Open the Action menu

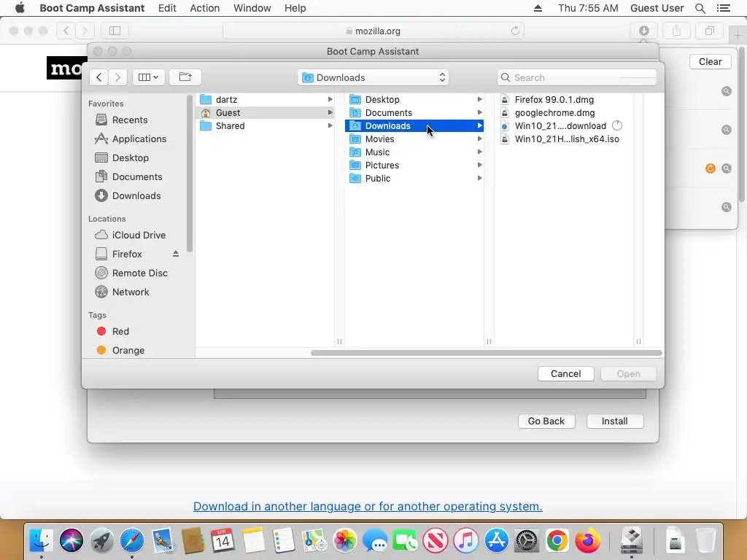(205, 8)
